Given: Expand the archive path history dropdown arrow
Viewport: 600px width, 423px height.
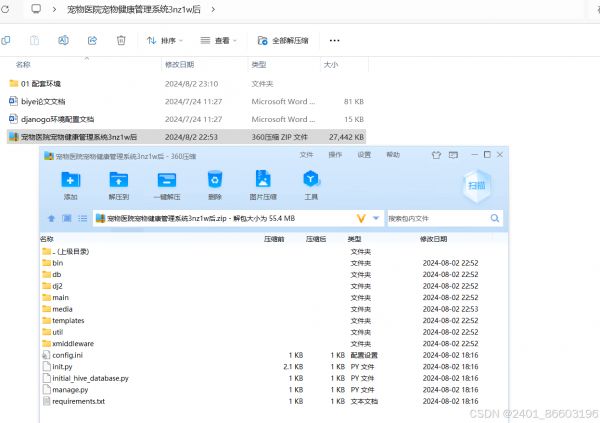Looking at the screenshot, I should pyautogui.click(x=376, y=218).
